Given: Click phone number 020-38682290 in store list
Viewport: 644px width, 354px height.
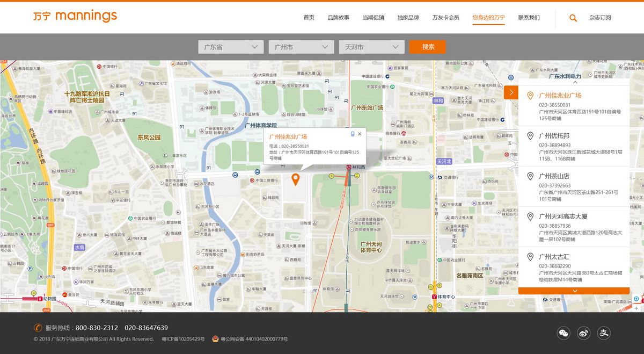Looking at the screenshot, I should (x=555, y=266).
